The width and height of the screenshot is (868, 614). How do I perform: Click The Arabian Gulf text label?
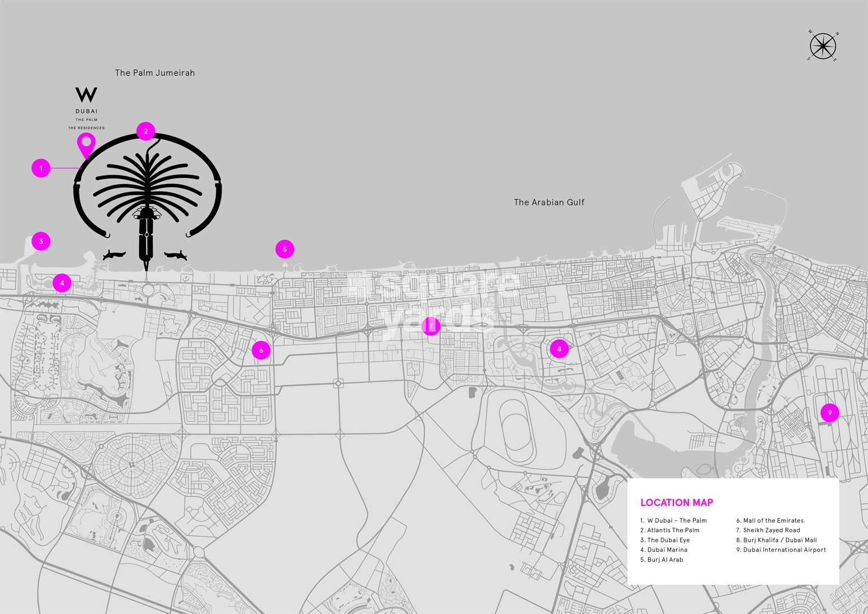[x=549, y=202]
